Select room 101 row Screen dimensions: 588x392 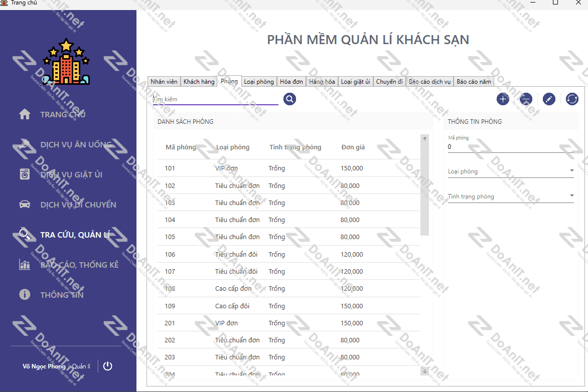click(289, 168)
